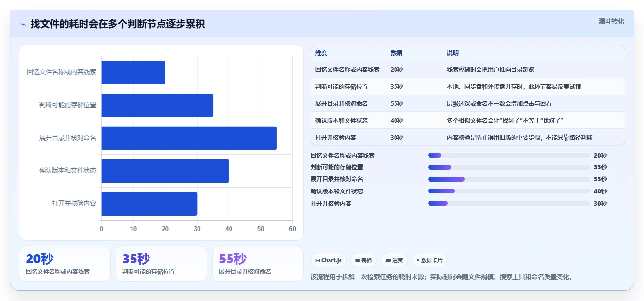The image size is (644, 301).
Task: Click progress label 回忆文件名称或内容线索
Action: 343,155
